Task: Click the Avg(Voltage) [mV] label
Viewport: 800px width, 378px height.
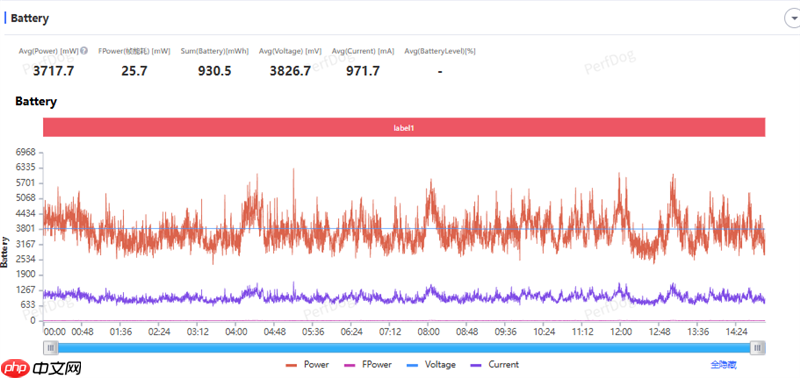Action: pyautogui.click(x=290, y=51)
